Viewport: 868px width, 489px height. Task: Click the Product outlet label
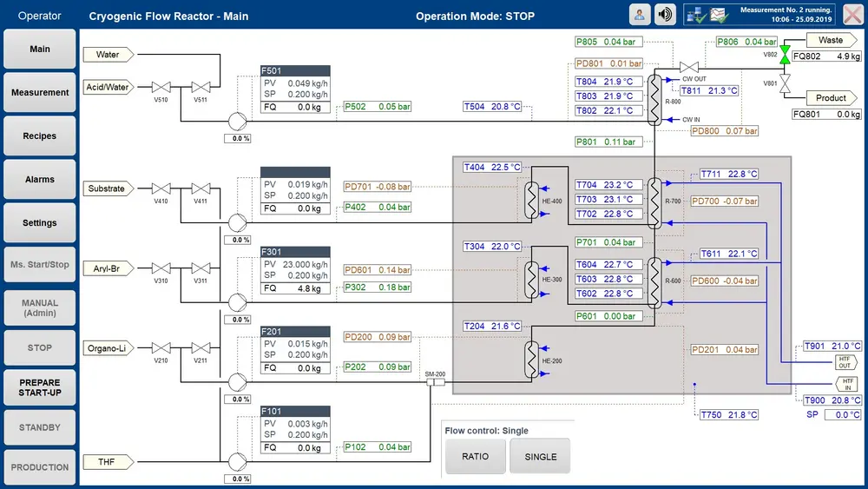point(832,98)
